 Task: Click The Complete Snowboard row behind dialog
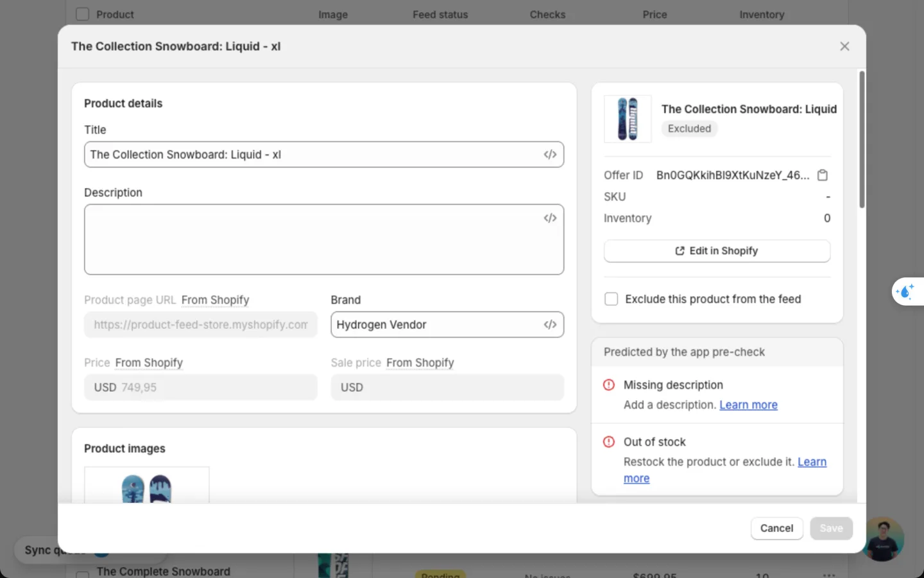click(163, 571)
